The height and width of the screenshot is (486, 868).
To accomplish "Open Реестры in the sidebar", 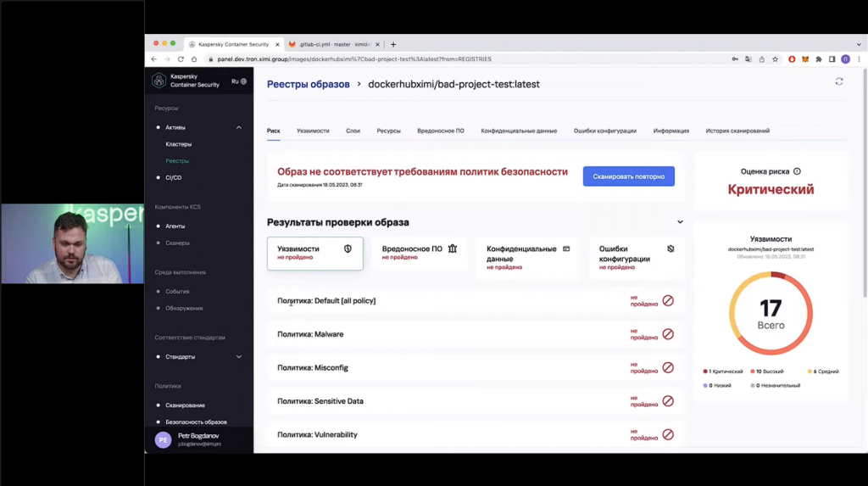I will pos(177,160).
